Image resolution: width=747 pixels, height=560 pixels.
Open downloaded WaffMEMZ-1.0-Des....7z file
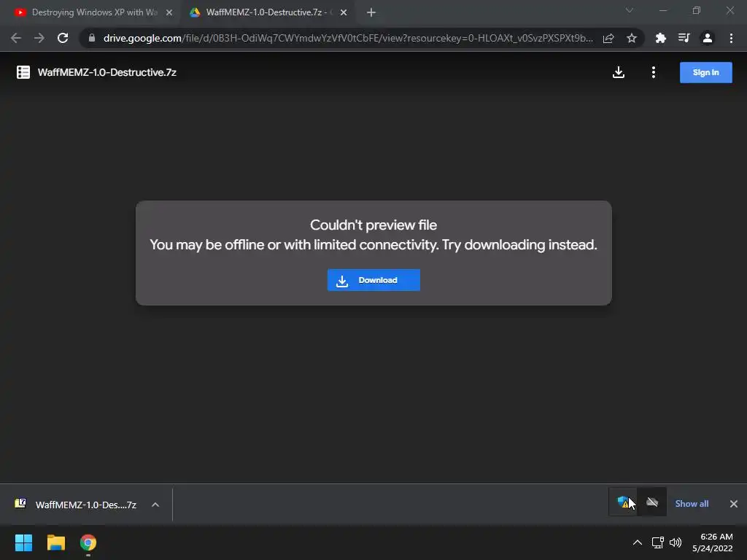point(86,505)
